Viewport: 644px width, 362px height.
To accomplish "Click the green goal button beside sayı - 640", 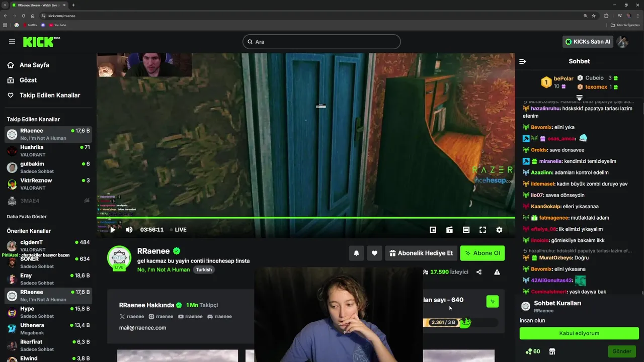I will [x=493, y=301].
